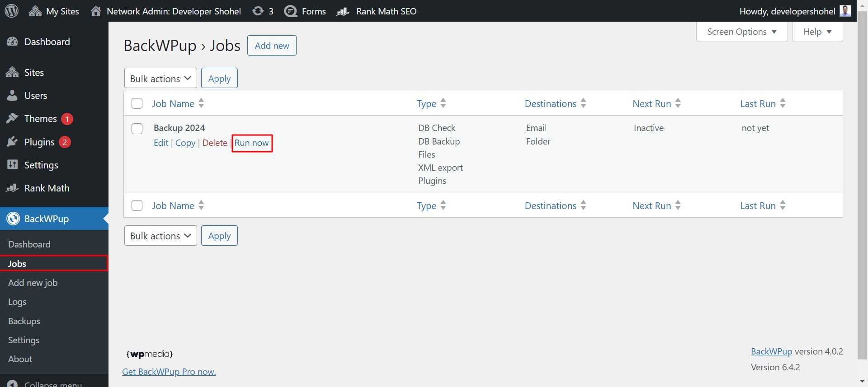Click the Dashboard gauge icon in sidebar

[13, 42]
